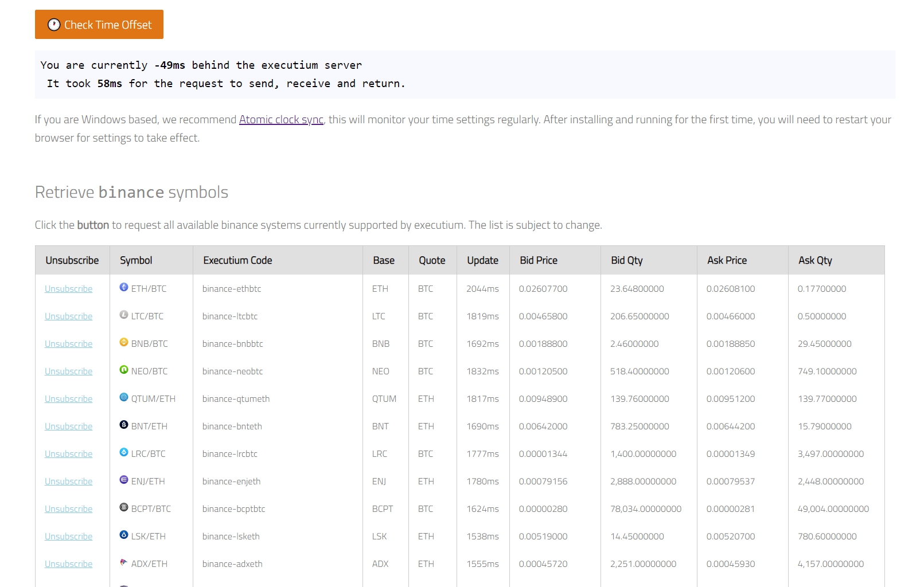
Task: Click the 0.00519000 bid price value
Action: 543,537
